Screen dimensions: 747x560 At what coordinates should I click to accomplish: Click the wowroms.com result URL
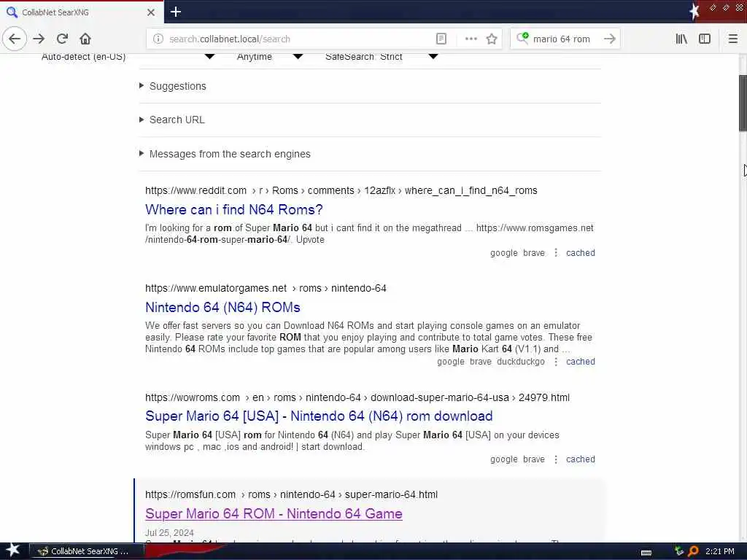(x=357, y=397)
